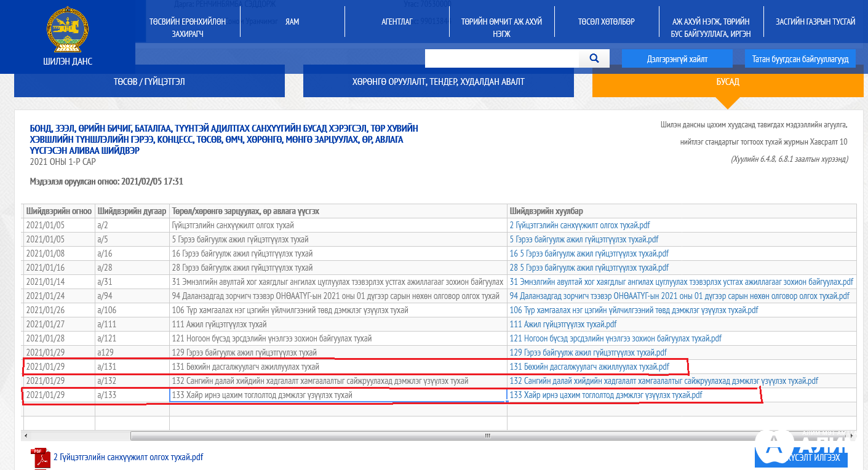Image resolution: width=868 pixels, height=470 pixels.
Task: Open 31 Эмнэлгийн авултай хог pdf link
Action: [x=682, y=282]
